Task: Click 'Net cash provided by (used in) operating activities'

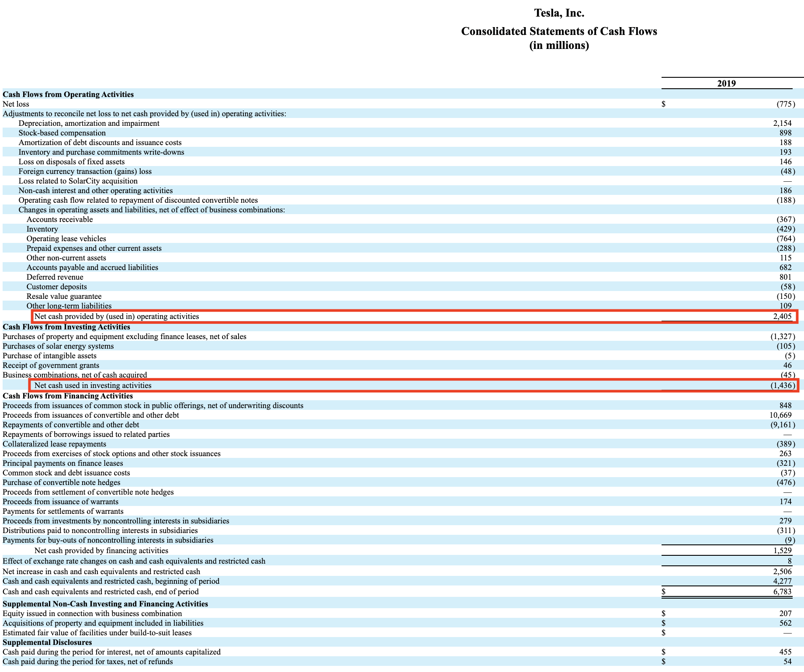Action: click(117, 316)
